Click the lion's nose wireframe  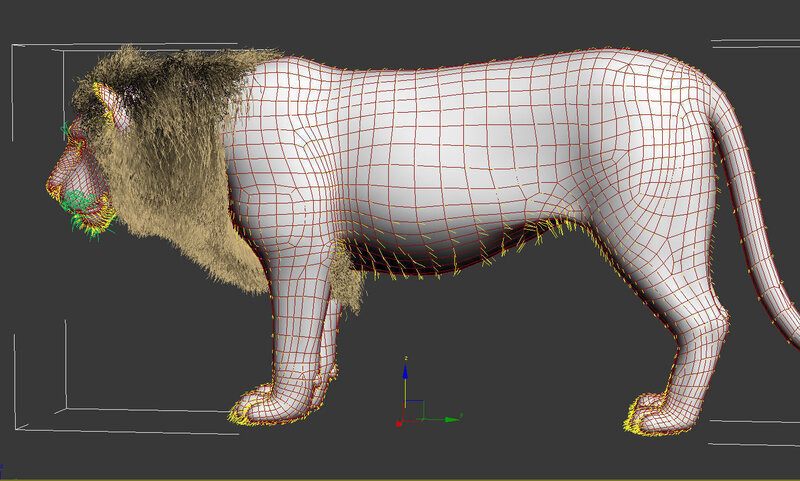62,178
